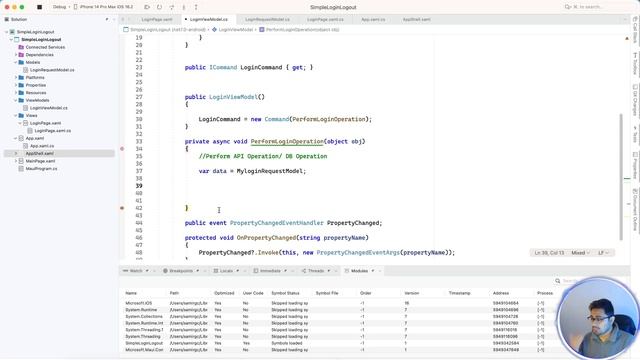Open the LoginRequestModel.cs editor tab

(x=267, y=19)
